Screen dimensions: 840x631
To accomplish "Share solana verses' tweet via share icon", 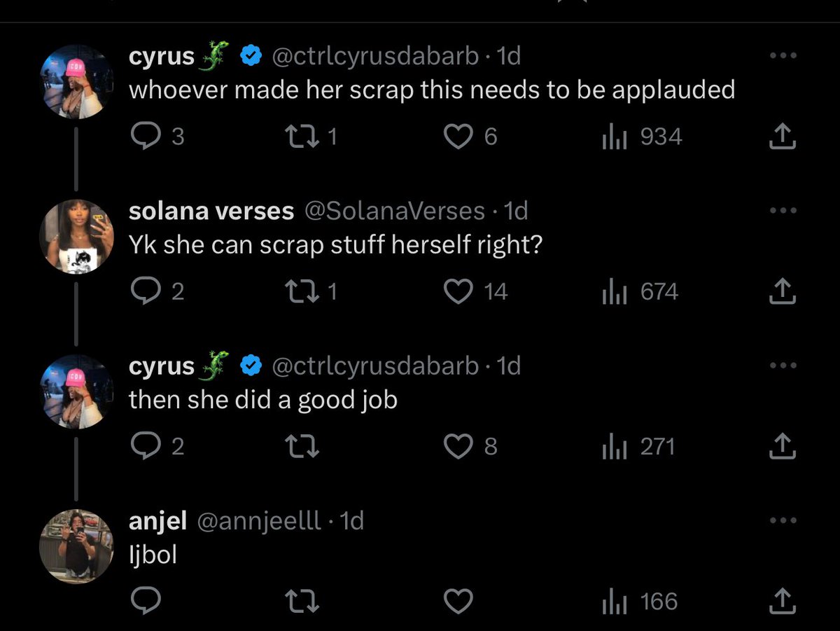I will pyautogui.click(x=783, y=291).
